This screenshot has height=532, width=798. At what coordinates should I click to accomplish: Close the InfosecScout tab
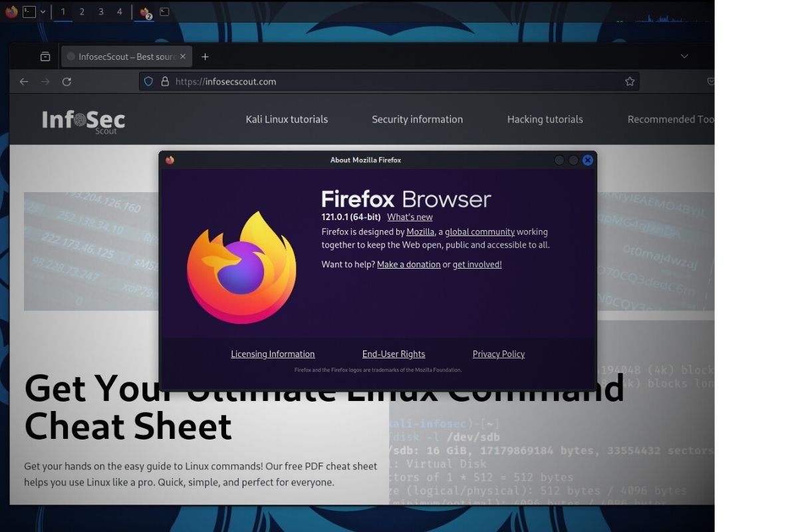(183, 57)
